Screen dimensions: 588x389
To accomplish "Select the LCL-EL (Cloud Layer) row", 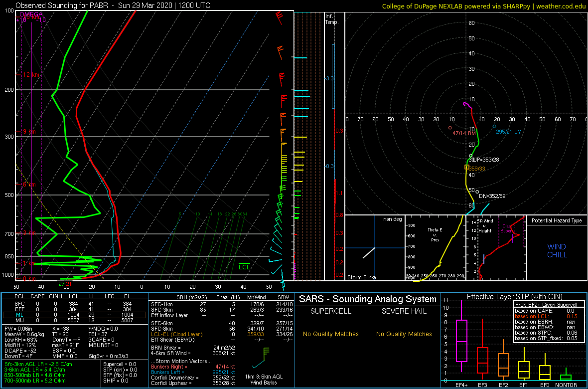I will pos(222,334).
